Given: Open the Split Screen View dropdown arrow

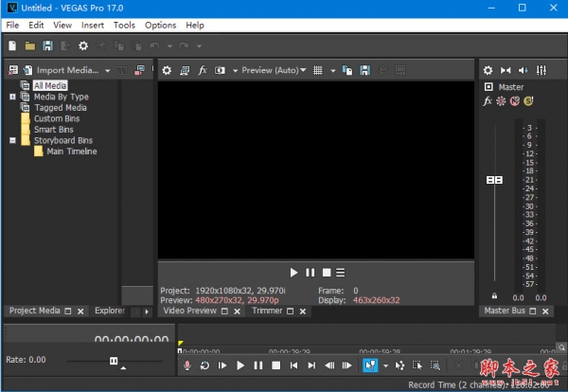Looking at the screenshot, I should coord(235,71).
